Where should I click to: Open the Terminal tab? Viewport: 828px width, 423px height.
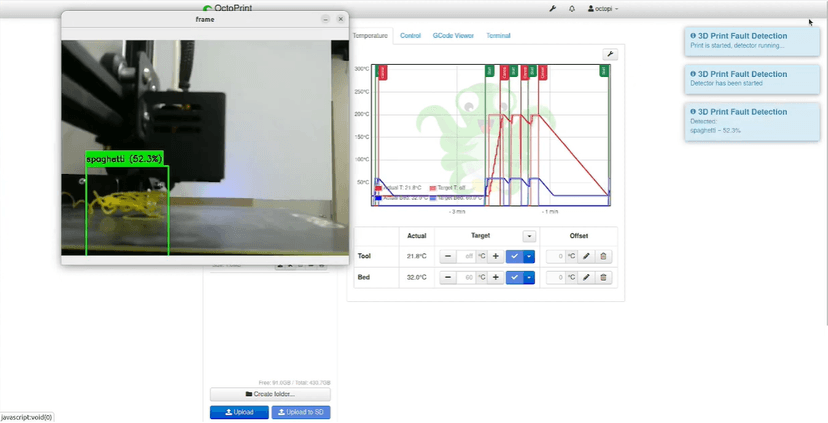click(x=498, y=36)
